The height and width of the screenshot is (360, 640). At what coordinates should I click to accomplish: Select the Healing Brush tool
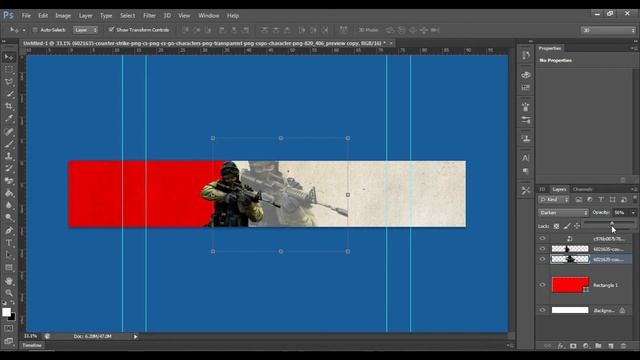(9, 132)
